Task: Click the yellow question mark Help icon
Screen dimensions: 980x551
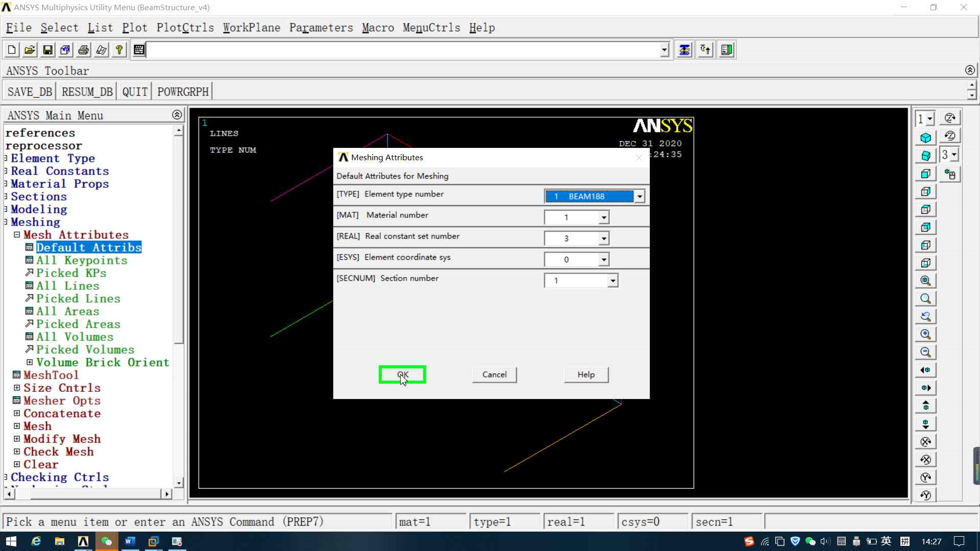Action: pos(119,50)
